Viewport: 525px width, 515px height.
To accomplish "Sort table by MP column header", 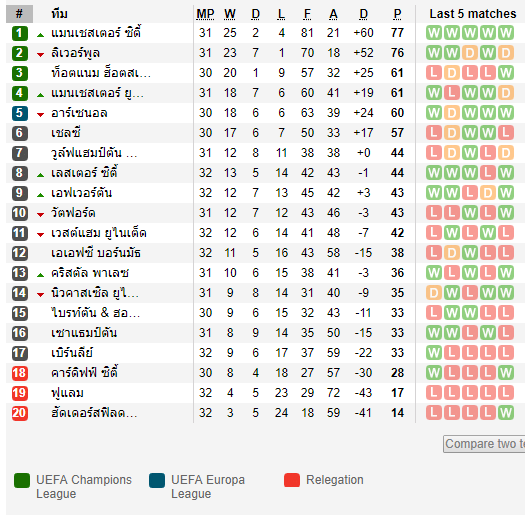I will 205,14.
